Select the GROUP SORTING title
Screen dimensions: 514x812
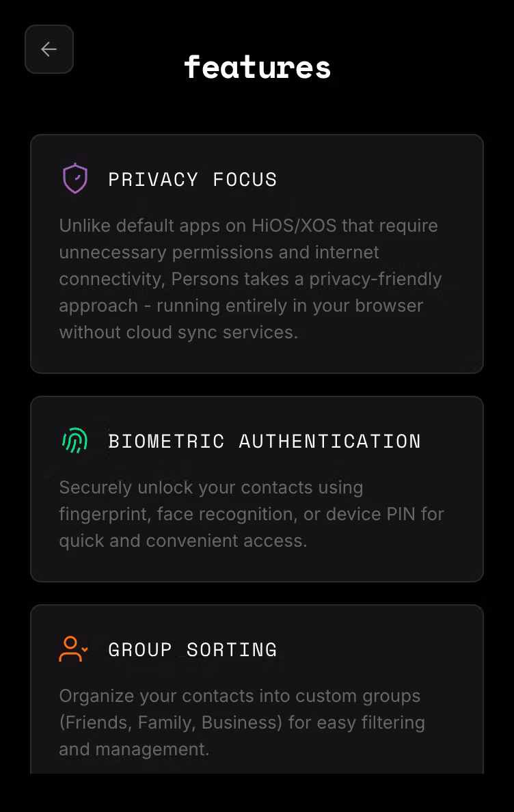coord(193,650)
